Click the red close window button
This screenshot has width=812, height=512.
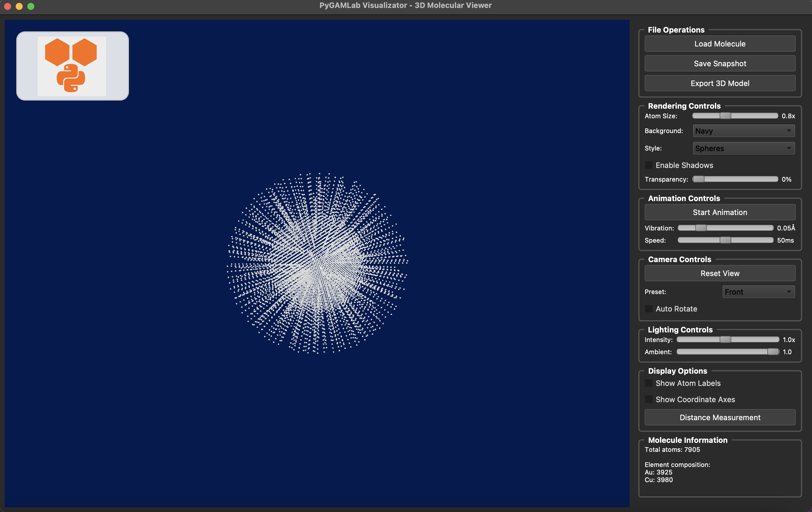point(8,6)
